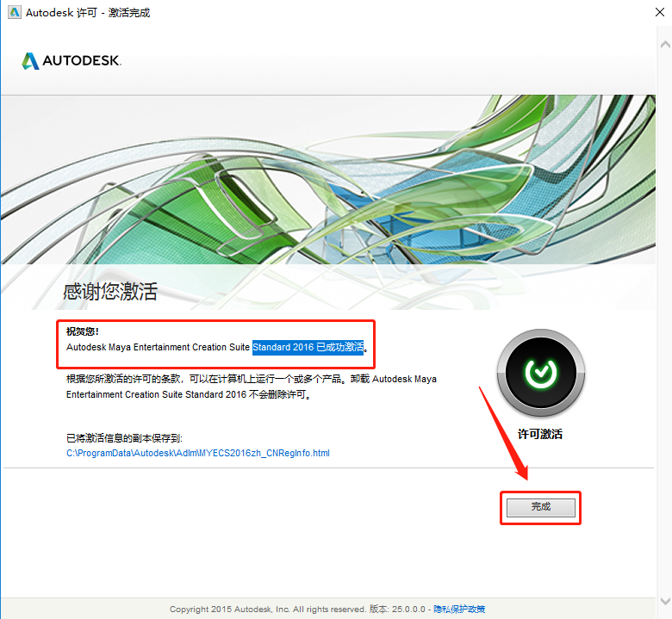
Task: Click the 完成 button
Action: (x=540, y=507)
